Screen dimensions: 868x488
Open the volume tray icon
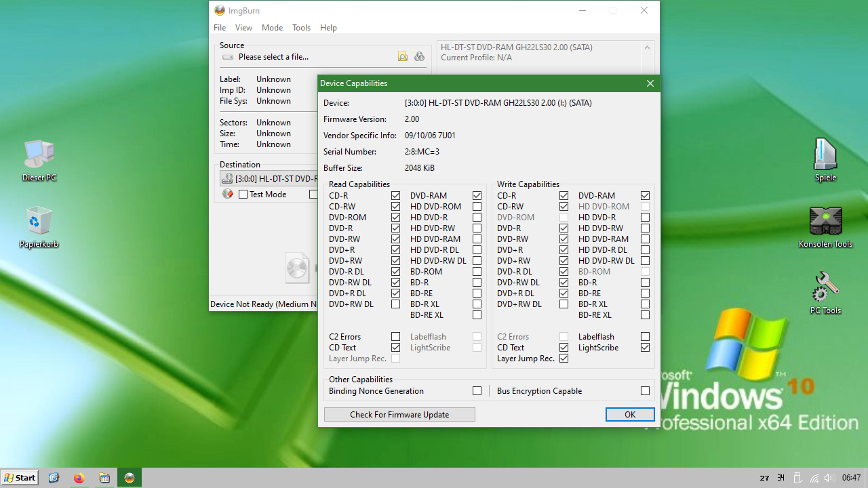[829, 478]
